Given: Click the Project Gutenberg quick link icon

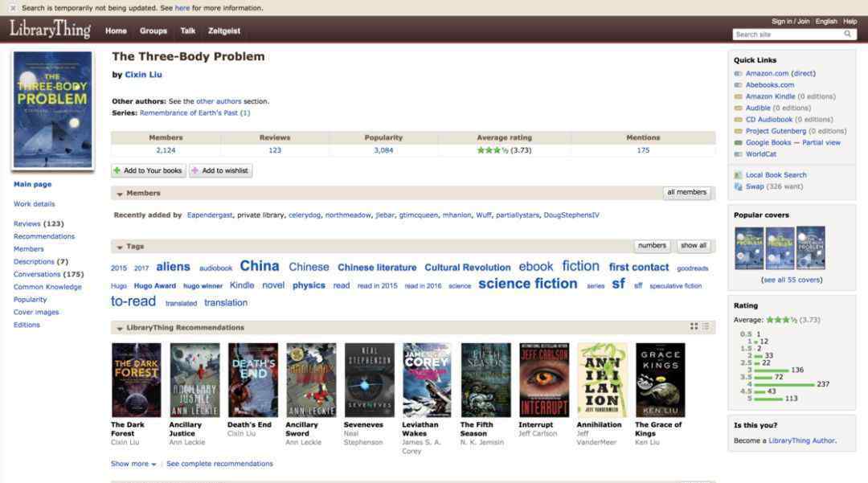Looking at the screenshot, I should point(738,131).
